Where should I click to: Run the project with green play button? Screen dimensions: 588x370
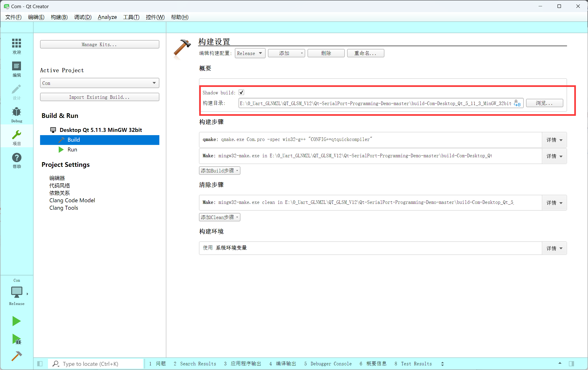tap(16, 321)
